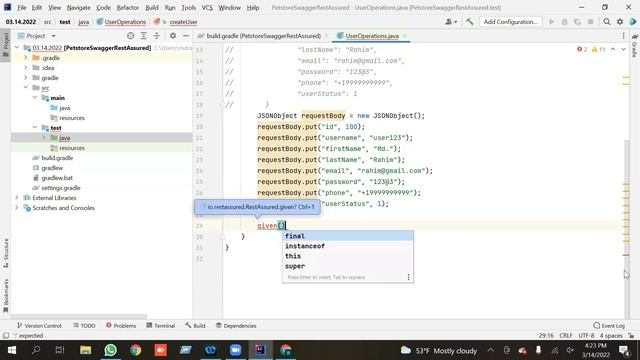Click Windows Start button
The height and width of the screenshot is (360, 640).
click(x=12, y=350)
